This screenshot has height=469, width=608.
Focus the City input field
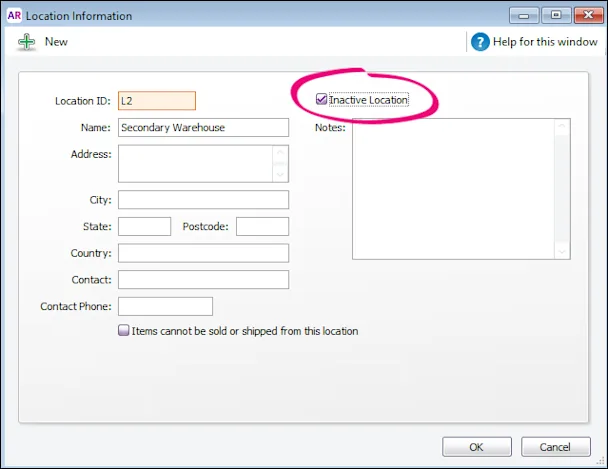click(x=204, y=200)
